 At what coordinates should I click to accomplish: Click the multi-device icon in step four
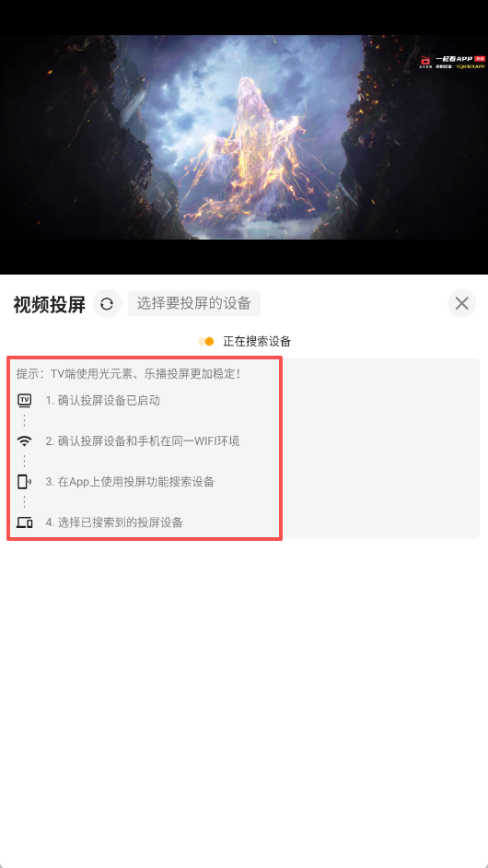(x=24, y=522)
